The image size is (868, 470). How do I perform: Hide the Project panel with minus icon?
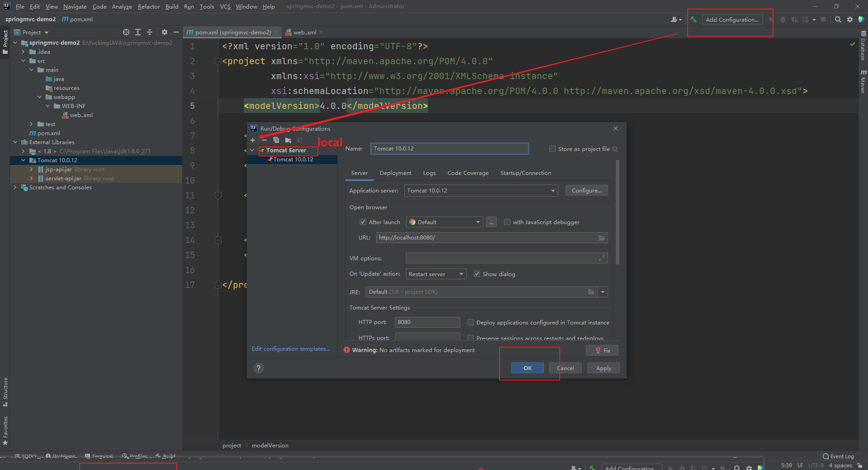tap(176, 32)
